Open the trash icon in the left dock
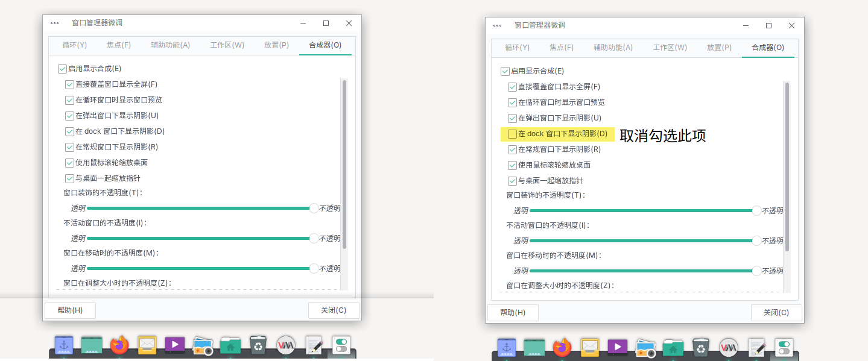 click(258, 345)
